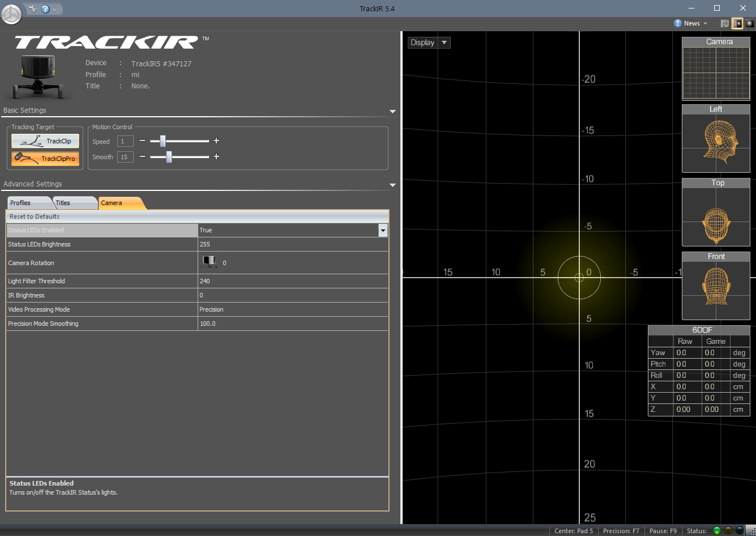
Task: Select the IR Brightness label
Action: click(26, 295)
